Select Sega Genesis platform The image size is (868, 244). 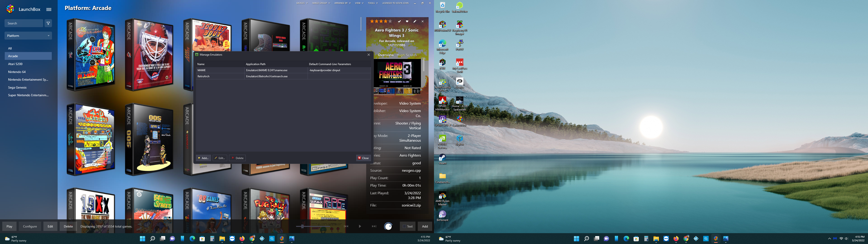(28, 87)
